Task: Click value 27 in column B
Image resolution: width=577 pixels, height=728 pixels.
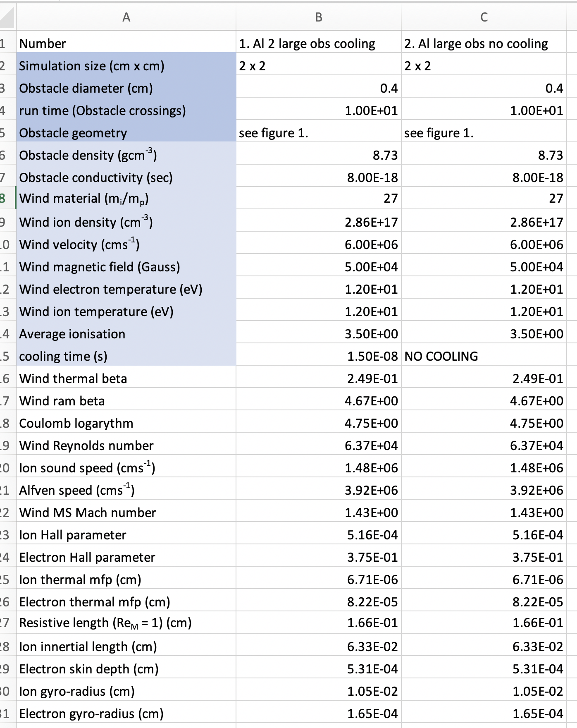Action: [x=319, y=198]
